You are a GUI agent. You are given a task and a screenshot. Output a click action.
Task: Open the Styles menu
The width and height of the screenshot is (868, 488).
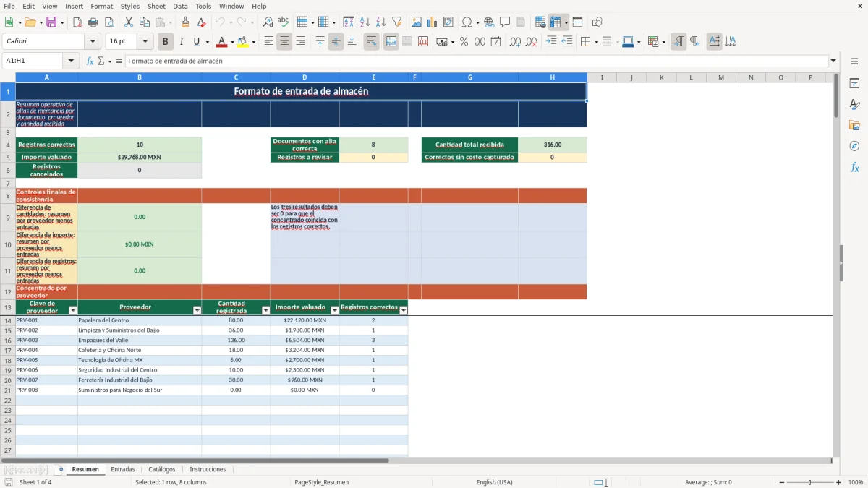(x=130, y=6)
